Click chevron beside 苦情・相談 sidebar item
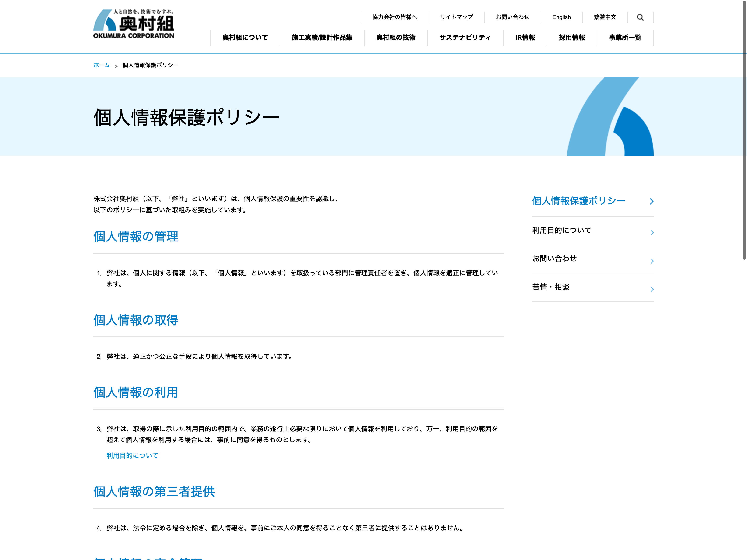 click(x=652, y=289)
